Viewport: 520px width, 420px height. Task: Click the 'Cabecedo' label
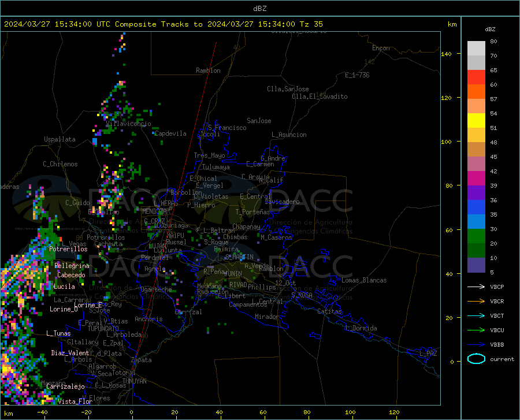coord(71,275)
